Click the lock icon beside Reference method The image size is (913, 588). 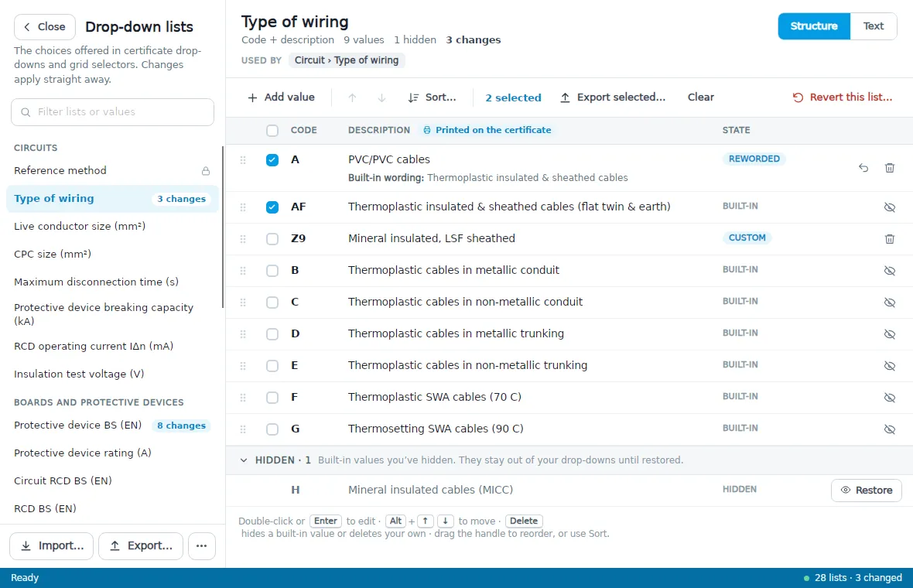(x=206, y=171)
